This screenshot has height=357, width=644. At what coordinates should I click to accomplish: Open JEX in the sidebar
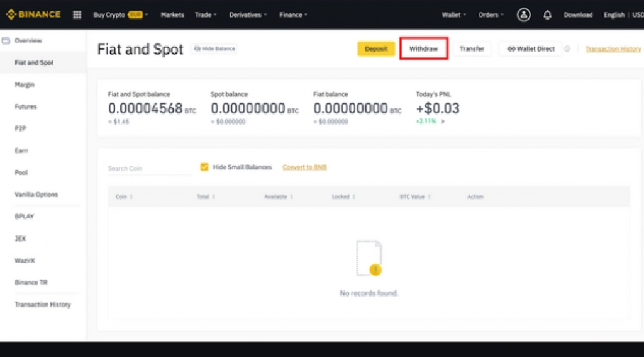[20, 239]
